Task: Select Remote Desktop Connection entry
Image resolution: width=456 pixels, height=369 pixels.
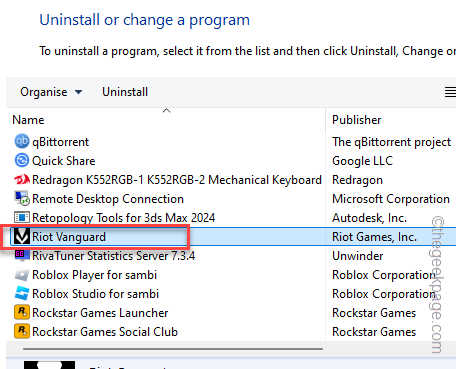Action: click(108, 199)
